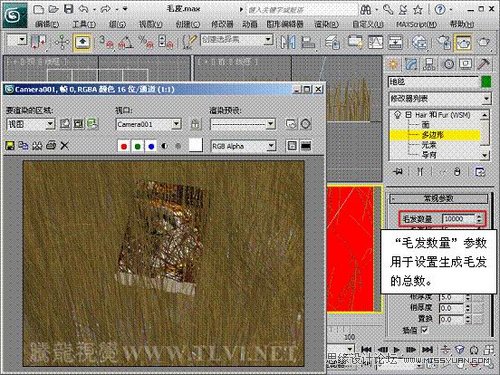This screenshot has height=375, width=500.
Task: Toggle the green channel button
Action: point(137,146)
